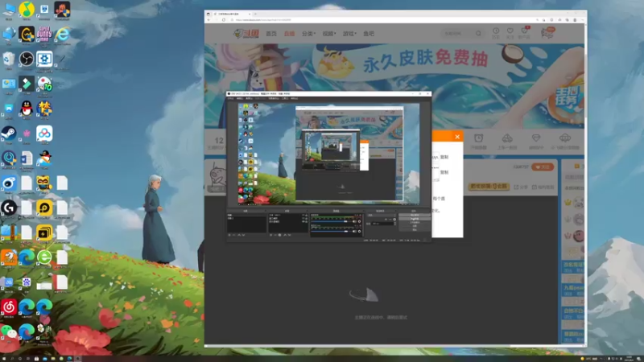
Task: Open Internet Explorer desktop shortcut
Action: [x=62, y=34]
